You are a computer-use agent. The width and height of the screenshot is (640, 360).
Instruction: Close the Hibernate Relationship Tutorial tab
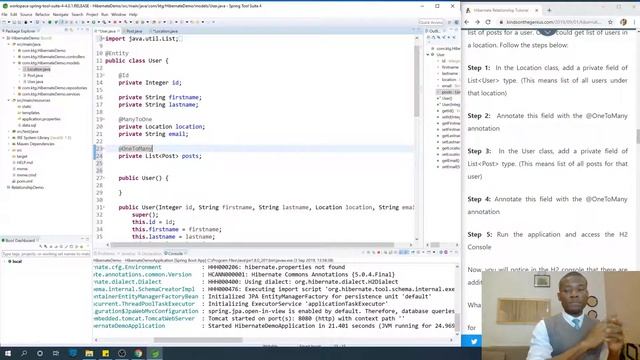(x=537, y=10)
